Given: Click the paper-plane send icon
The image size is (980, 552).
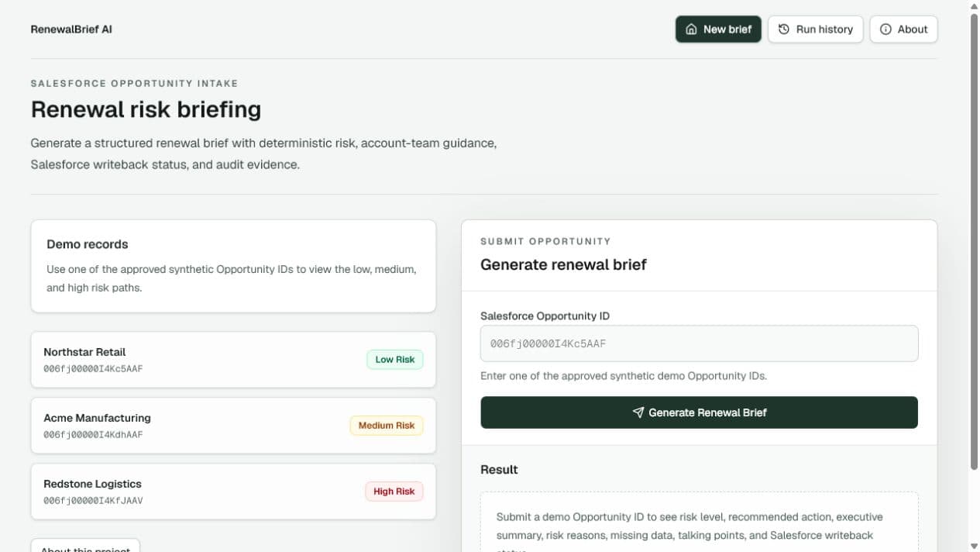Looking at the screenshot, I should point(638,412).
